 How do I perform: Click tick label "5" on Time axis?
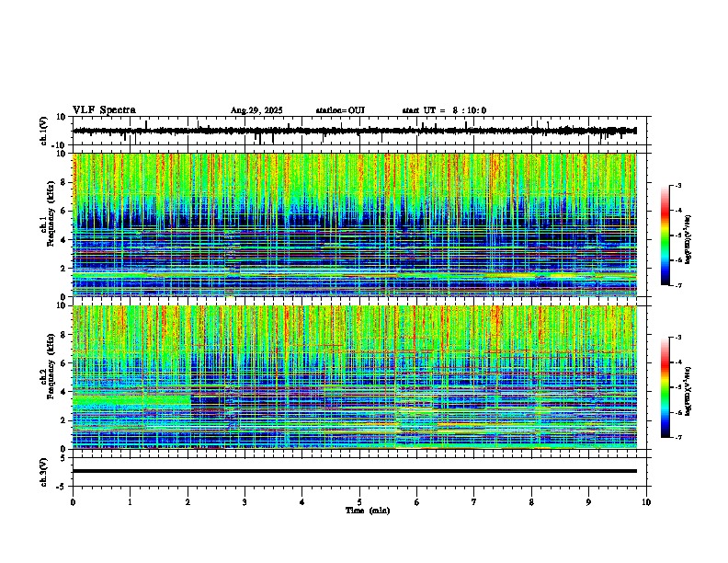pyautogui.click(x=359, y=502)
